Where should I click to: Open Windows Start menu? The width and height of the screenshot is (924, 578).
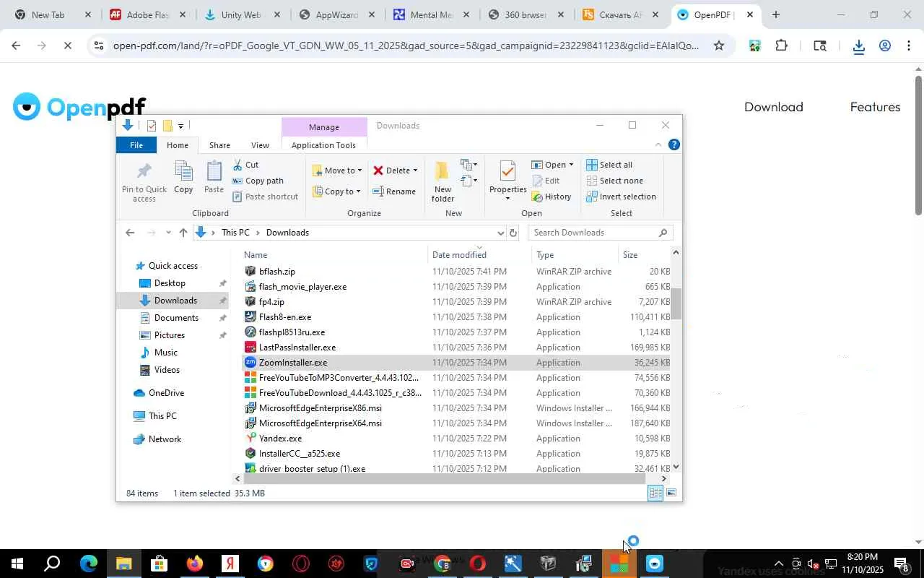tap(17, 564)
